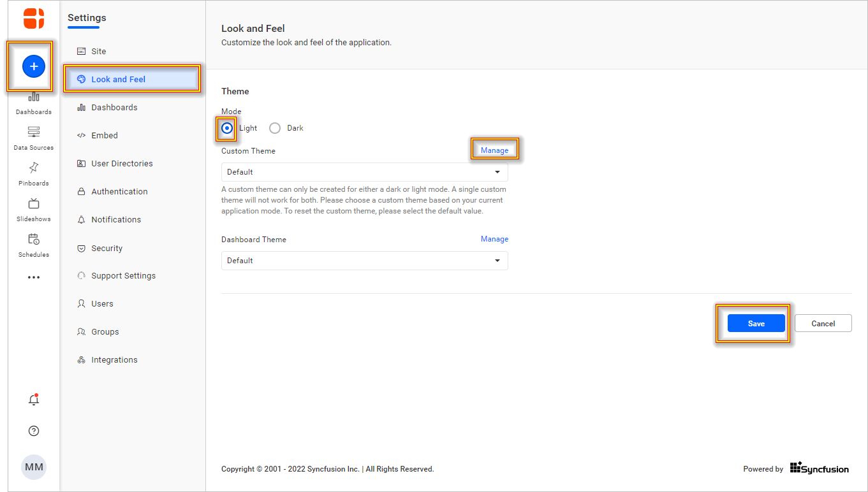Image resolution: width=868 pixels, height=492 pixels.
Task: Show more options via the ellipsis icon
Action: coord(34,277)
